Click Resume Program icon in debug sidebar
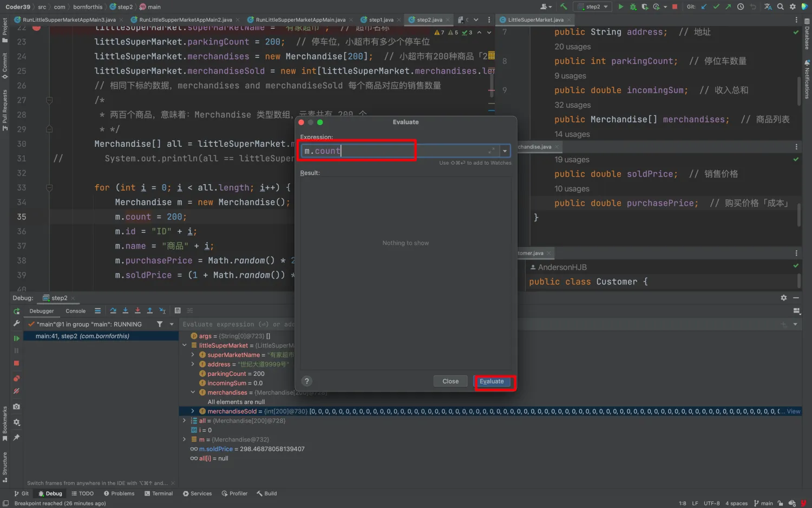 coord(16,338)
